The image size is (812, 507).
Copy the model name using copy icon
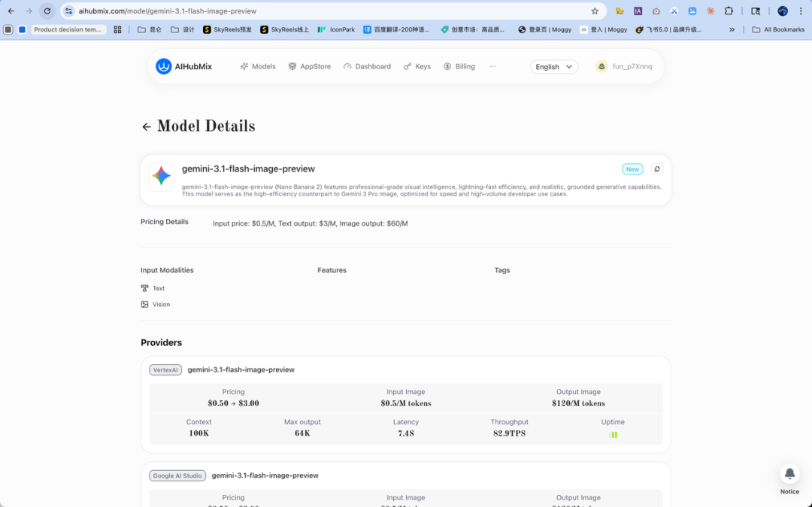coord(657,169)
